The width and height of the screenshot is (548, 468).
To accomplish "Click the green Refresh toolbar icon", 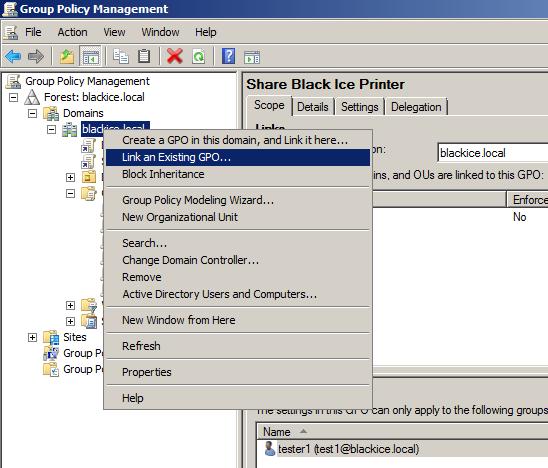I will pyautogui.click(x=199, y=56).
